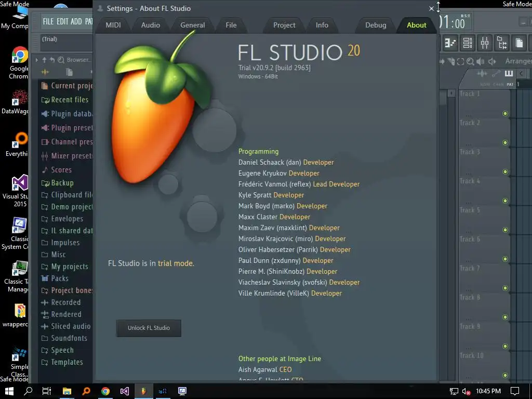Click the Playlist select-area dashed square icon

coord(460,61)
